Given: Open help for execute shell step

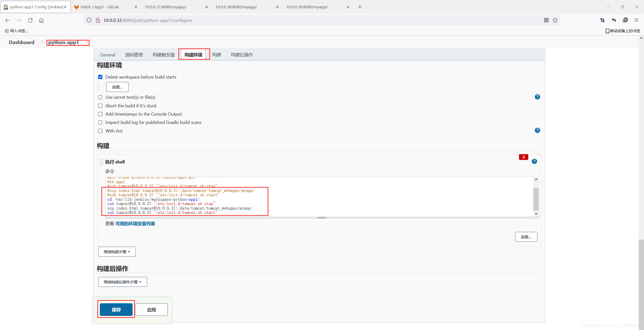Looking at the screenshot, I should coord(534,161).
